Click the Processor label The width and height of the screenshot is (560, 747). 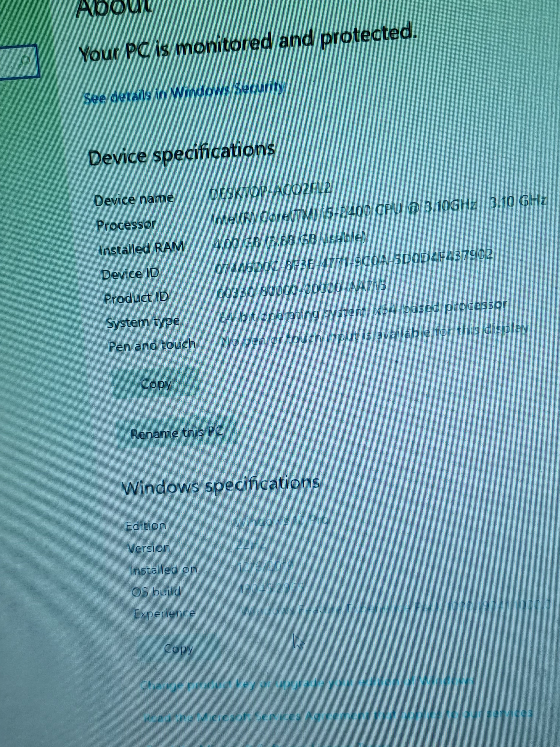click(126, 225)
